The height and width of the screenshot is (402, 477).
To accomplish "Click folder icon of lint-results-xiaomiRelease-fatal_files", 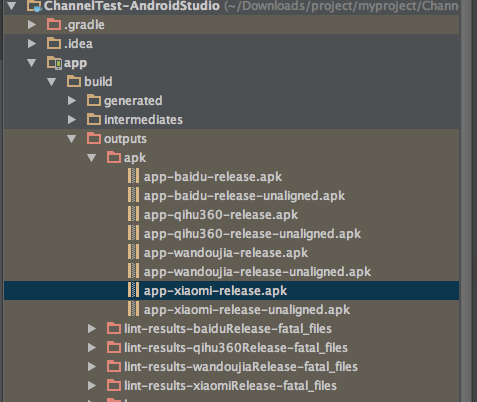I will (114, 385).
